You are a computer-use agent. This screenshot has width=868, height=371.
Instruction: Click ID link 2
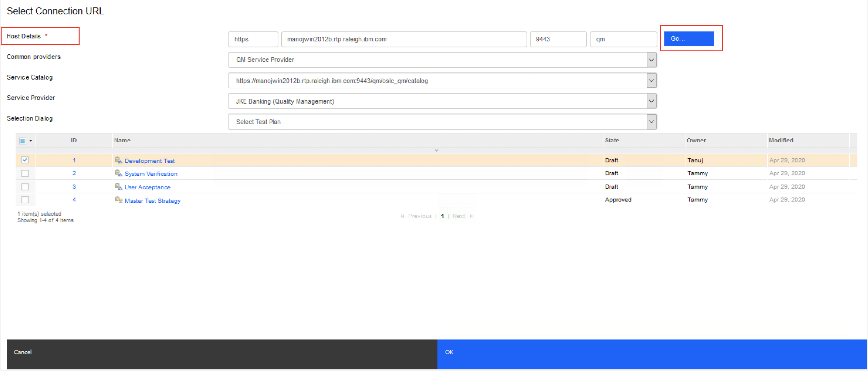(74, 173)
